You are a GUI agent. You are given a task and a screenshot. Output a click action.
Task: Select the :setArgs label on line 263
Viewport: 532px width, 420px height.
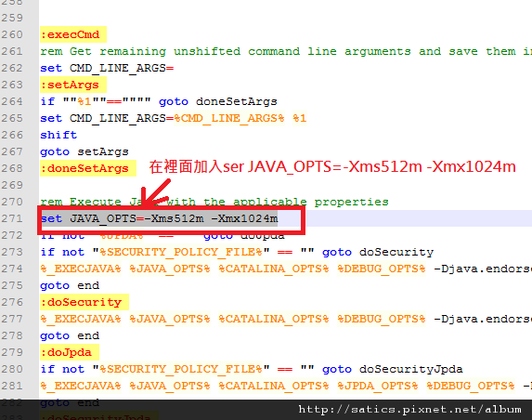click(x=73, y=85)
